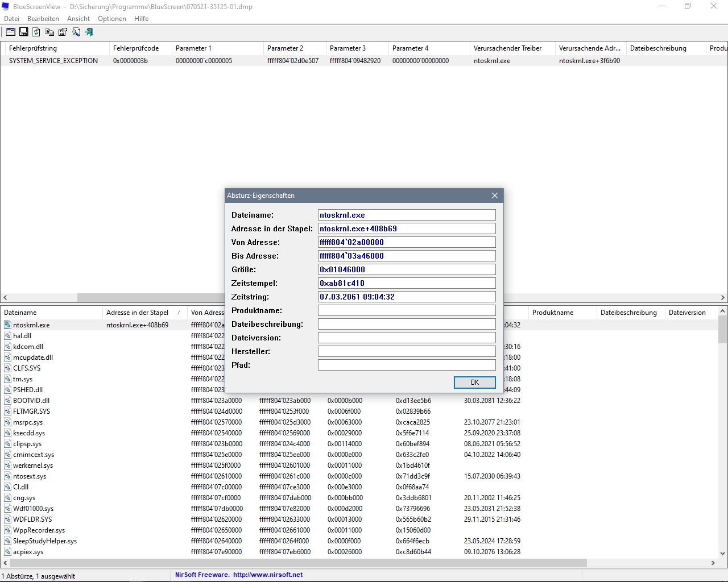Click the Bis Adresse field in dialog
The height and width of the screenshot is (582, 728).
pyautogui.click(x=407, y=256)
